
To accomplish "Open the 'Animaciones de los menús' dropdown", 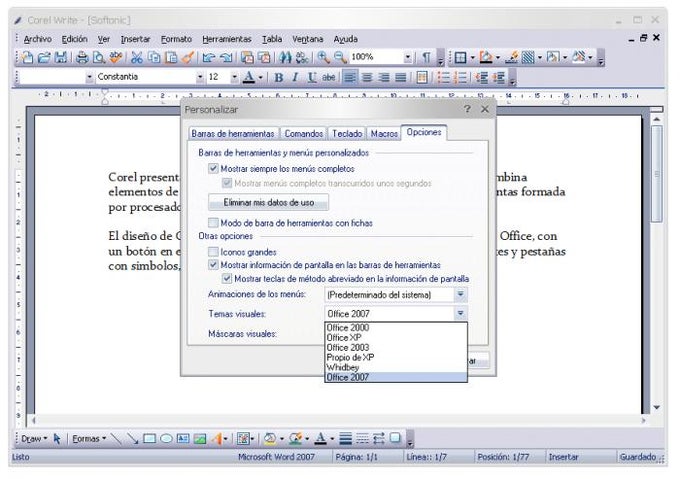I will click(x=461, y=294).
